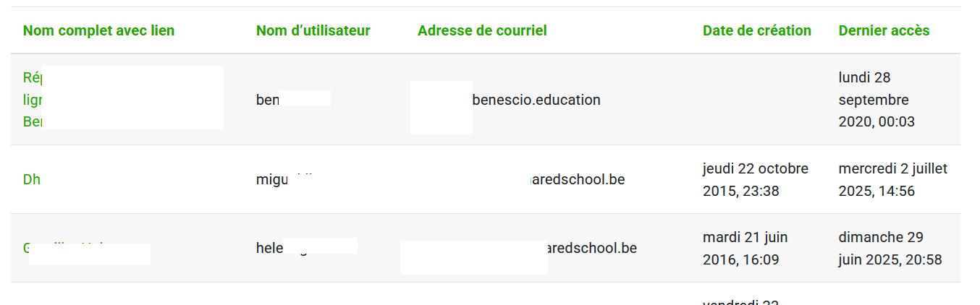Click creation date "mardi 21 juin 2016, 16:09"
Viewport: 980px width, 305px height.
click(x=745, y=248)
